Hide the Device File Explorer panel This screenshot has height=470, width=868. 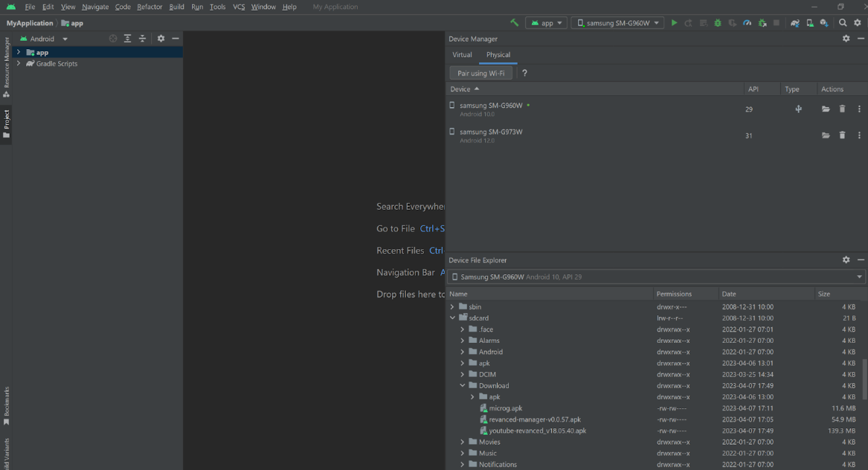pos(861,260)
